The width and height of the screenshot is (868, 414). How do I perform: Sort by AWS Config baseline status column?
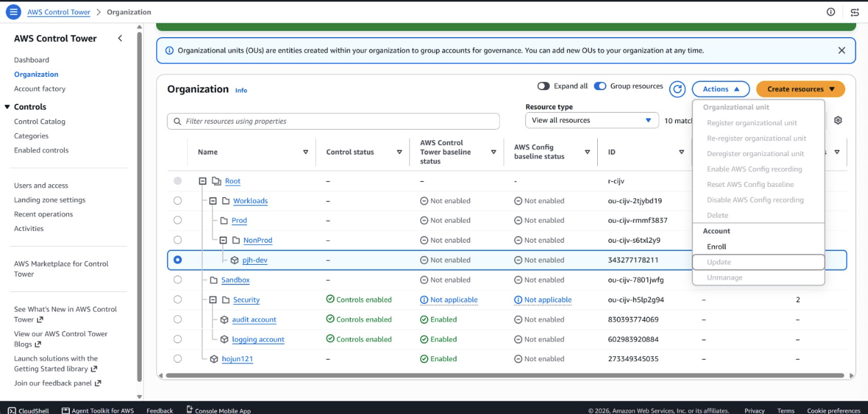click(587, 152)
